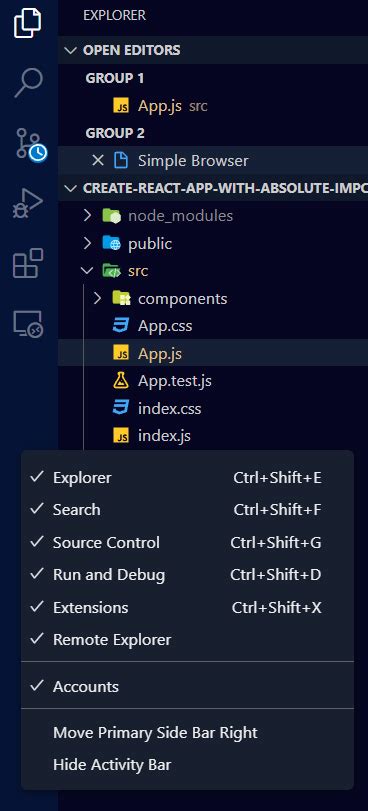Collapse the Open Editors section

(69, 50)
